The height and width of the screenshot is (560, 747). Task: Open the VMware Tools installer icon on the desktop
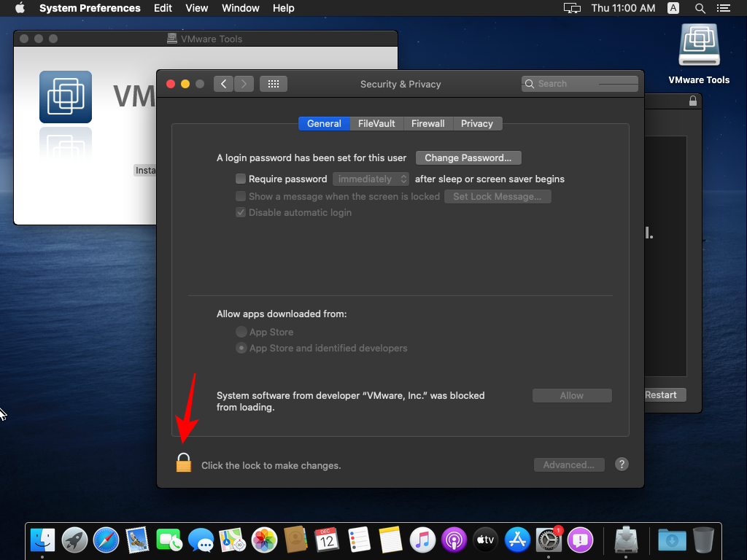(x=698, y=44)
